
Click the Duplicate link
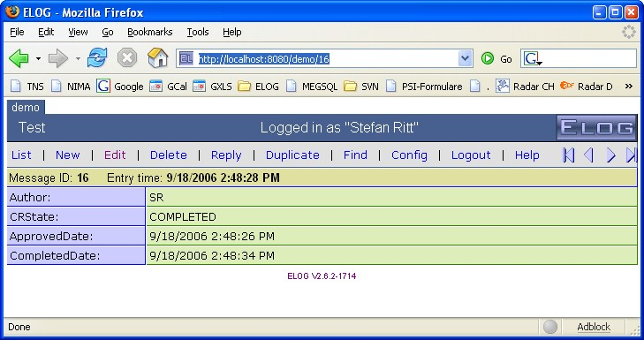pyautogui.click(x=292, y=155)
